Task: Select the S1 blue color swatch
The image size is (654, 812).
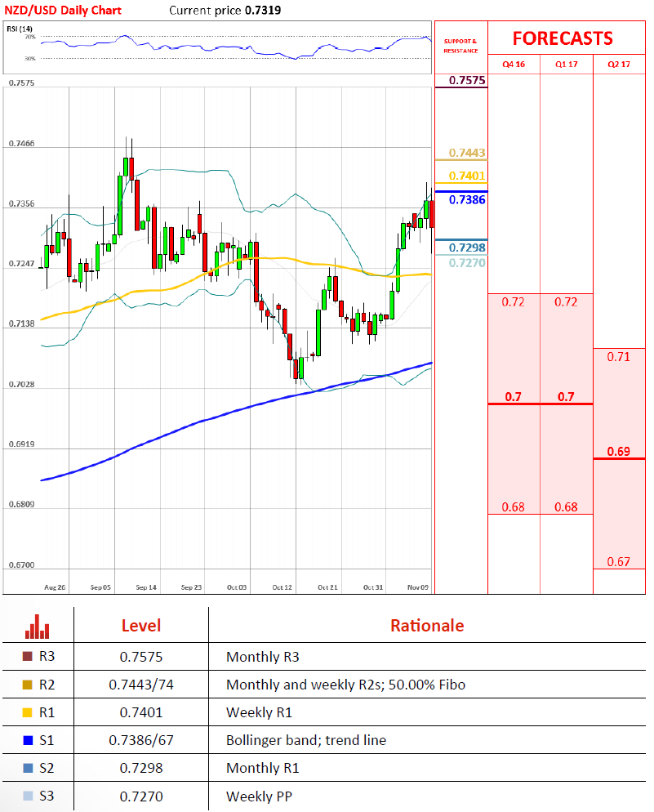Action: pos(28,740)
